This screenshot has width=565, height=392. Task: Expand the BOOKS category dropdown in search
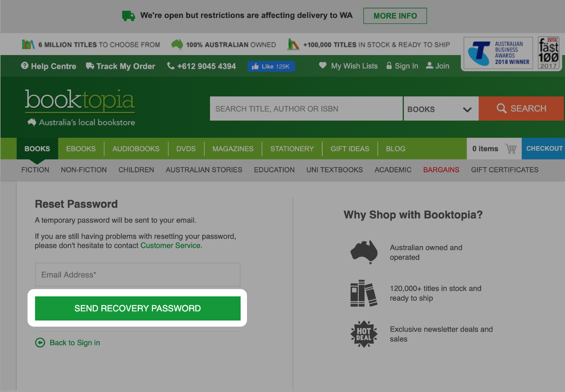pos(441,109)
